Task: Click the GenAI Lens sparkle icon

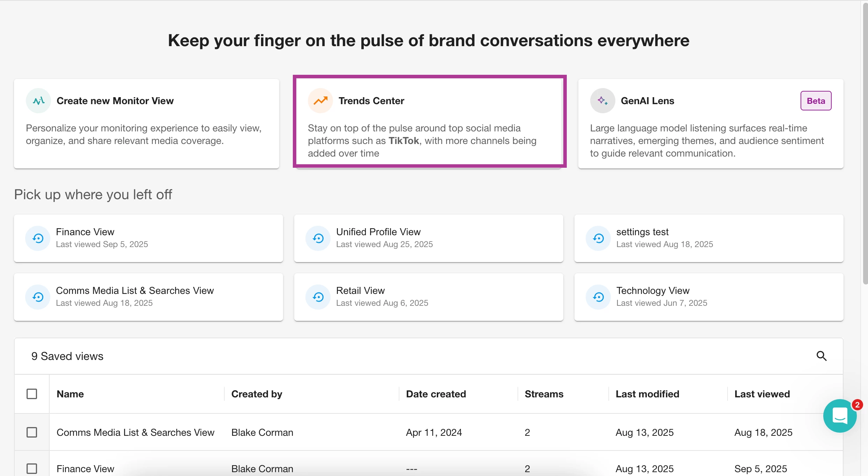Action: pyautogui.click(x=602, y=101)
